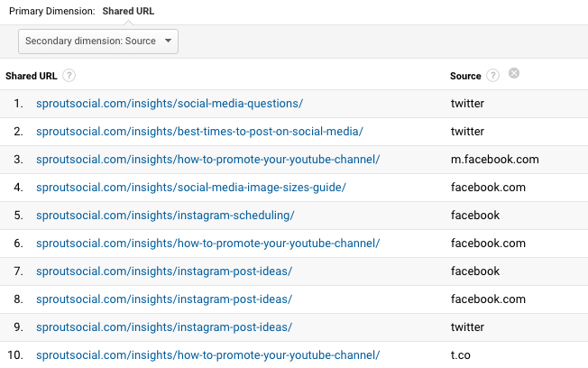The image size is (588, 368).
Task: Click the t.co source cell
Action: [x=461, y=355]
